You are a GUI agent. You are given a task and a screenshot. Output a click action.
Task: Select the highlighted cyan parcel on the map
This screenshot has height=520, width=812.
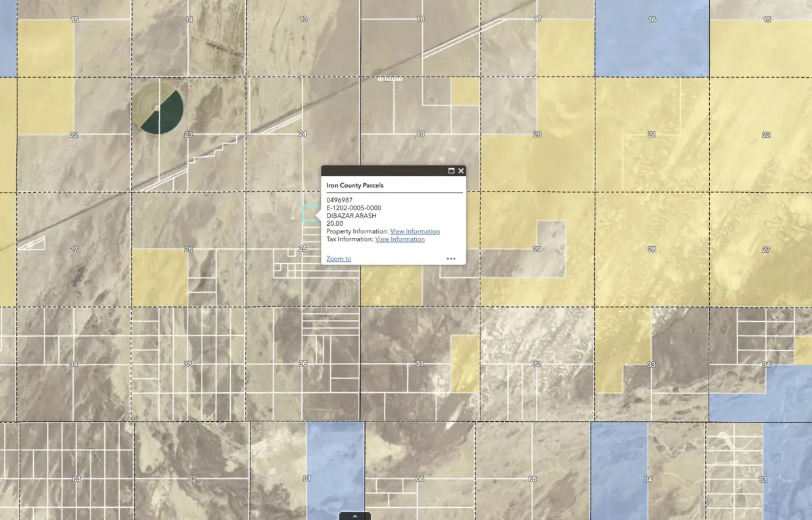(309, 214)
